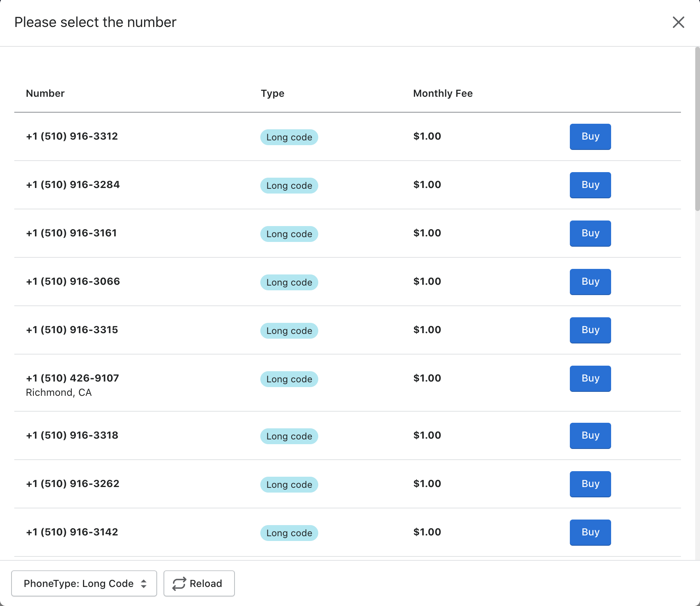Click the Monthly Fee column header
The width and height of the screenshot is (700, 606).
(442, 94)
